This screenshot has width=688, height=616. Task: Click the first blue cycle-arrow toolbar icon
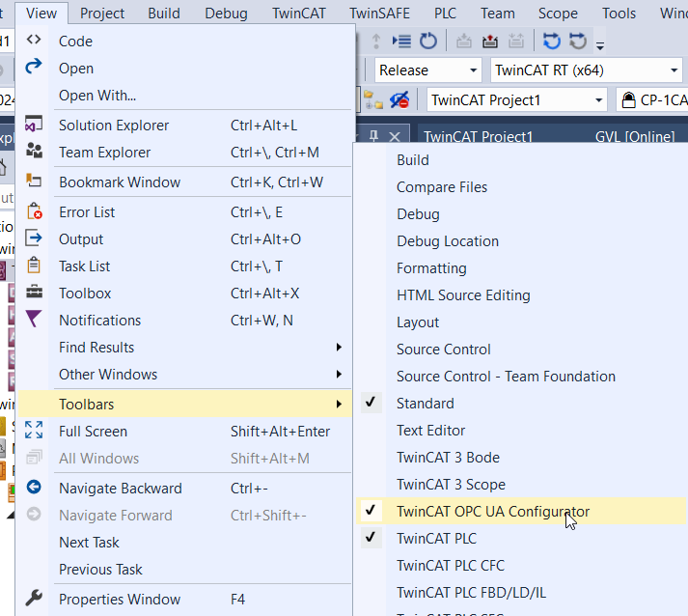552,41
